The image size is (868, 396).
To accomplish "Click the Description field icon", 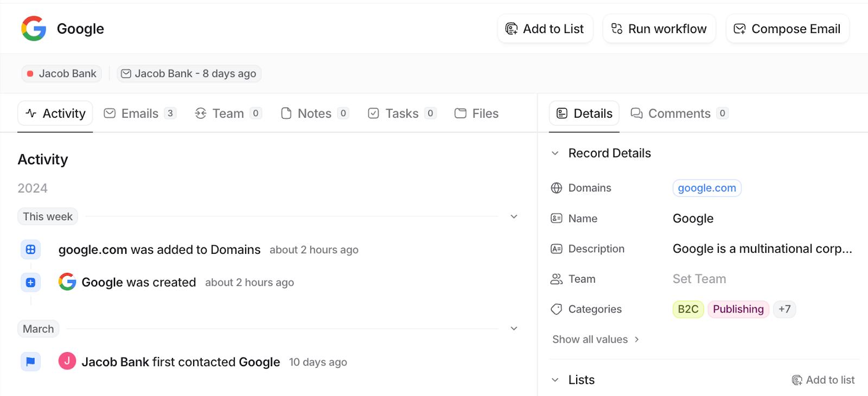I will [557, 249].
